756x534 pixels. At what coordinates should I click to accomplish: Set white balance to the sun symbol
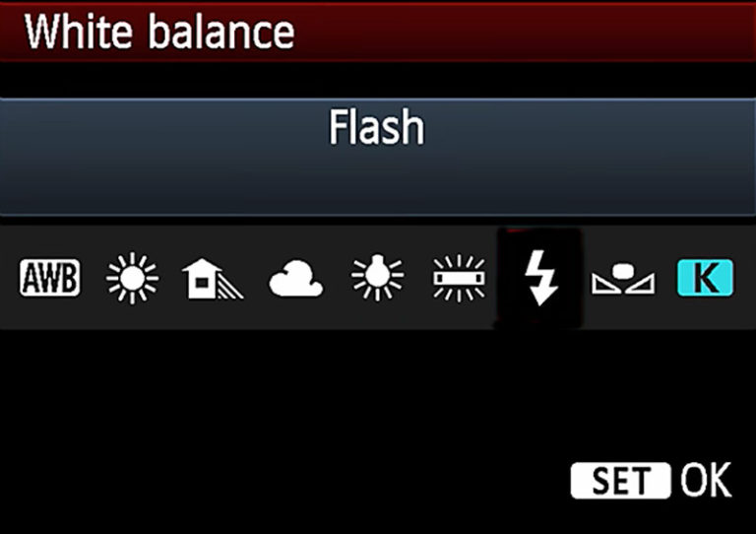(132, 278)
